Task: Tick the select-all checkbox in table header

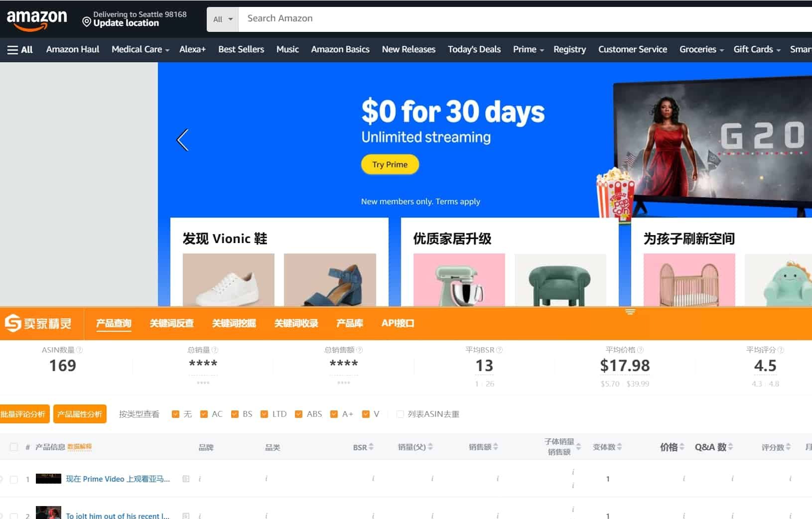Action: click(x=14, y=447)
